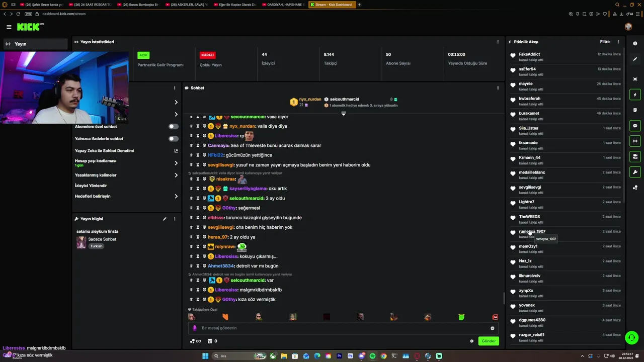Screen dimensions: 644x362
Task: Toggle the lightning activity feed sidebar icon
Action: coord(635,95)
